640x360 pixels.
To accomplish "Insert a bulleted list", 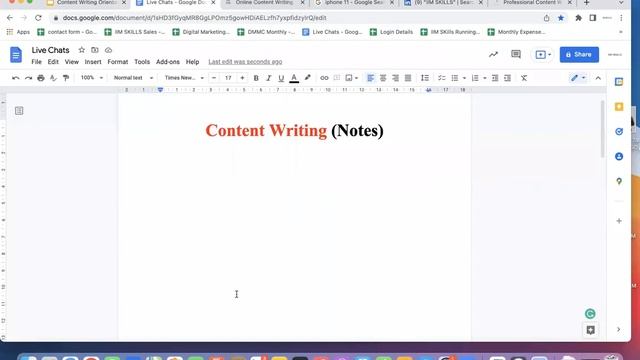I will coord(455,78).
